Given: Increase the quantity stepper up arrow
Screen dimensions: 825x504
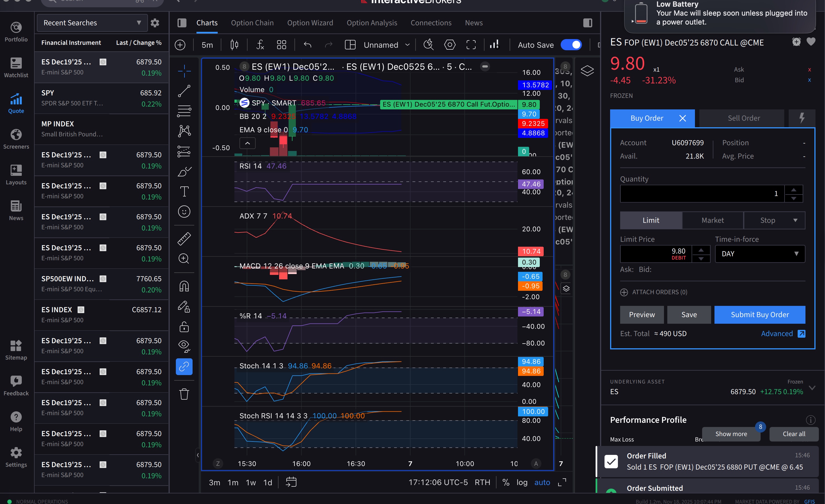Looking at the screenshot, I should click(x=793, y=190).
